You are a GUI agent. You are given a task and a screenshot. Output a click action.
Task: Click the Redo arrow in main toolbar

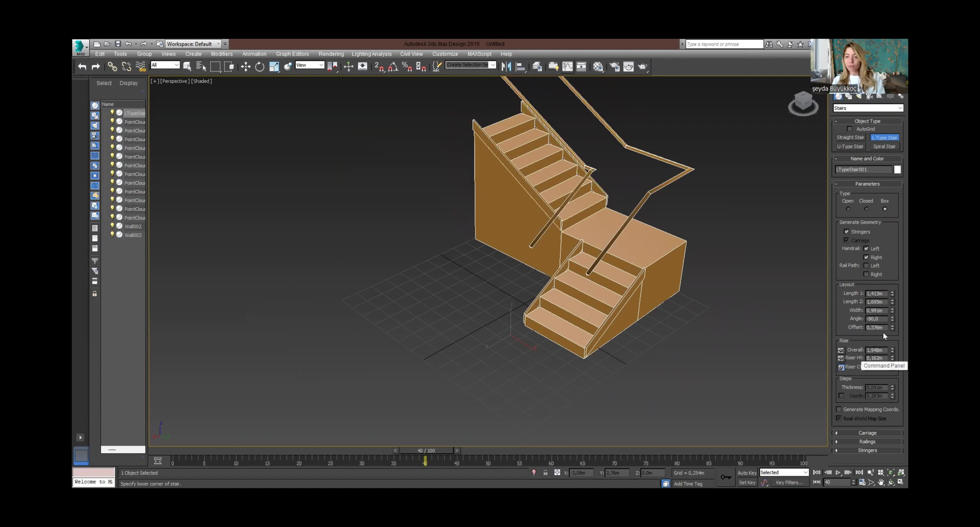(x=95, y=67)
